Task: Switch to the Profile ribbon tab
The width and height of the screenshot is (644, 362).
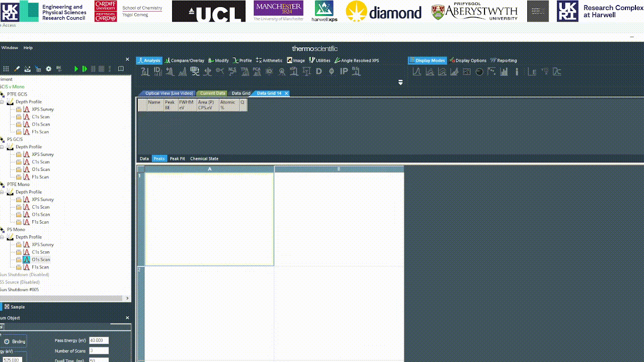Action: point(242,60)
